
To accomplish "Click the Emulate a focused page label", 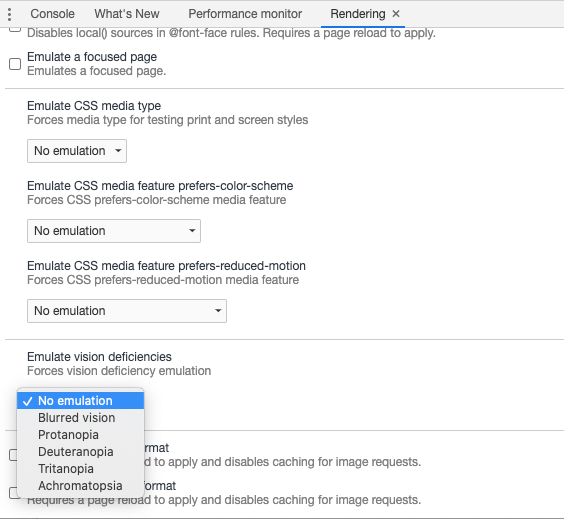I will (x=92, y=57).
